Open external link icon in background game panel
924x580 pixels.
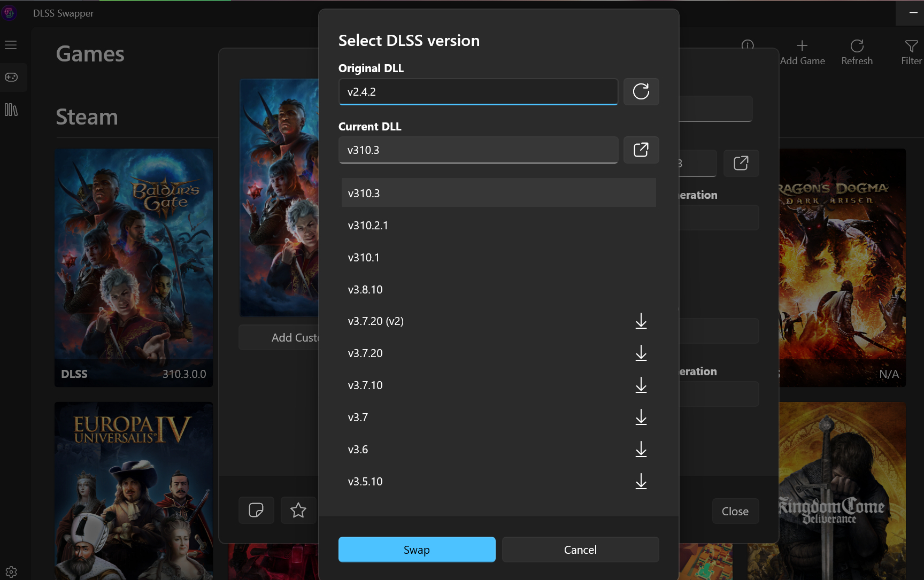[741, 163]
